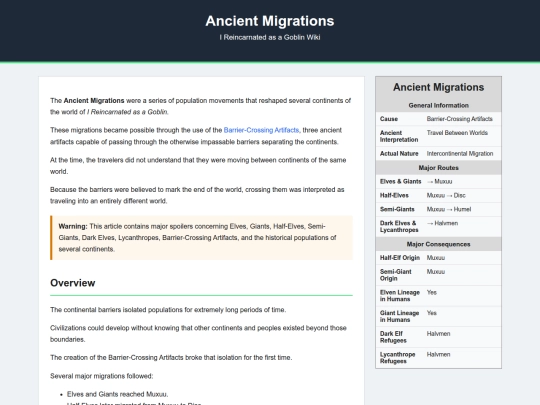
Task: Click the Half-Elves route label
Action: pos(394,195)
